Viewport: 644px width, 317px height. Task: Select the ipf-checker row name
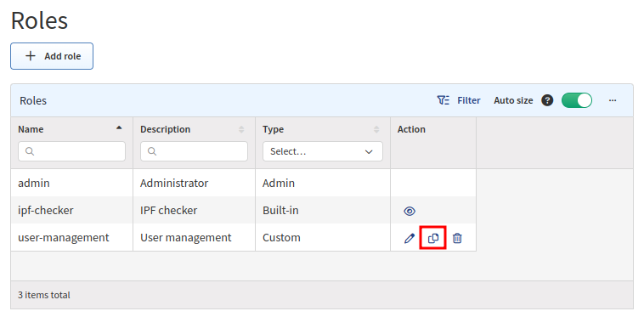(x=46, y=211)
